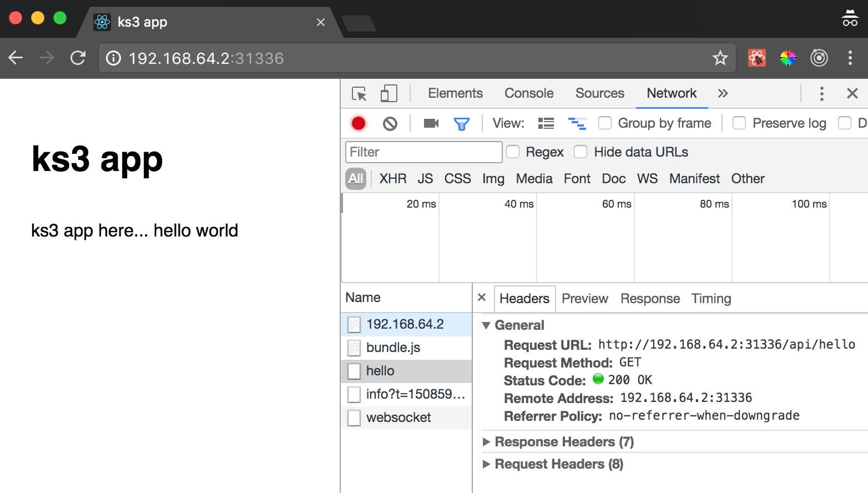Open the Chrome three-dot menu
Image resolution: width=868 pixels, height=493 pixels.
tap(850, 58)
